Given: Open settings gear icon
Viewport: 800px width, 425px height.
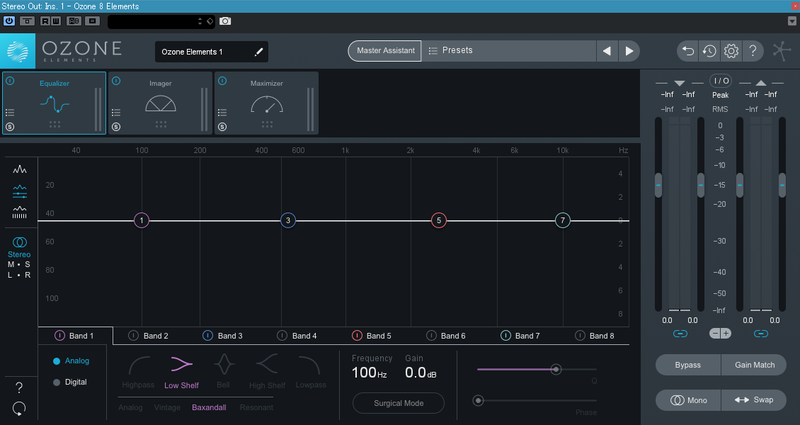Looking at the screenshot, I should tap(731, 51).
